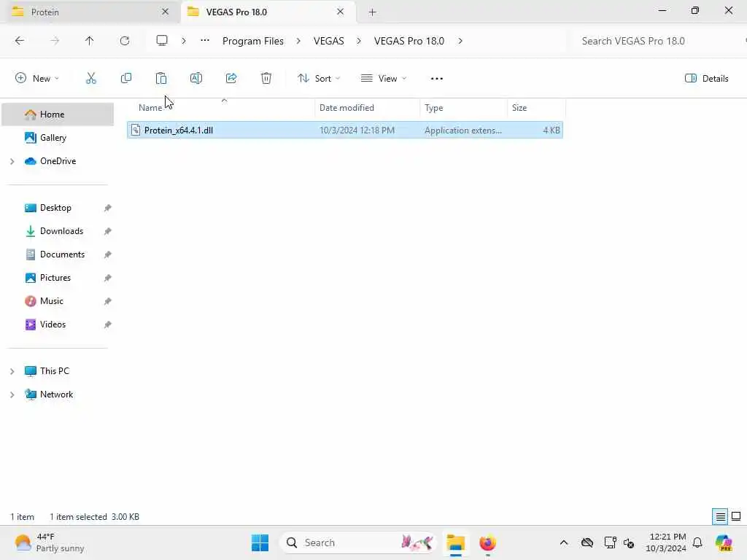The image size is (747, 560).
Task: Click the Copy icon in toolbar
Action: click(x=126, y=79)
